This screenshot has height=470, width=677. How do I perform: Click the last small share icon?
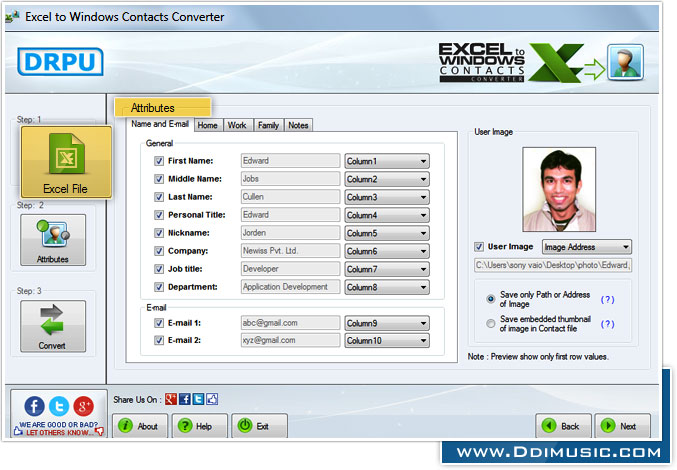point(212,399)
